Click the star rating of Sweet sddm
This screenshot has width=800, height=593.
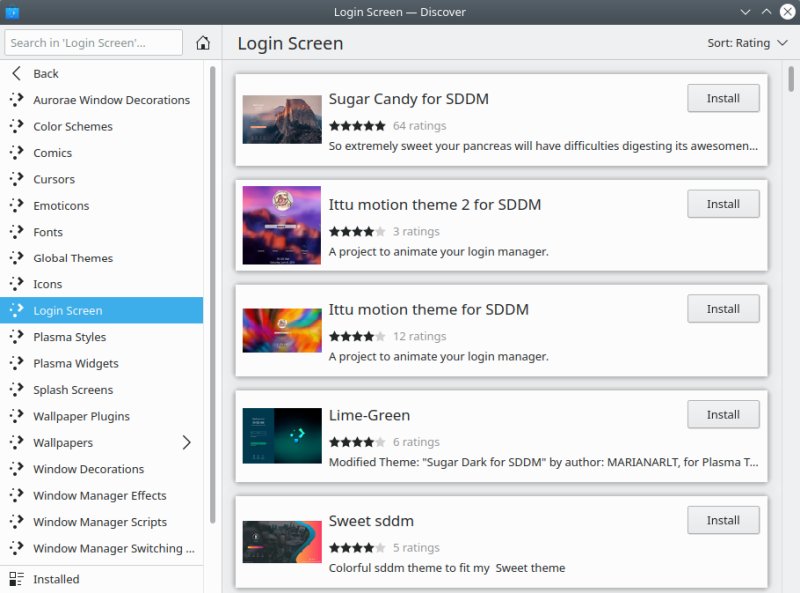point(357,547)
